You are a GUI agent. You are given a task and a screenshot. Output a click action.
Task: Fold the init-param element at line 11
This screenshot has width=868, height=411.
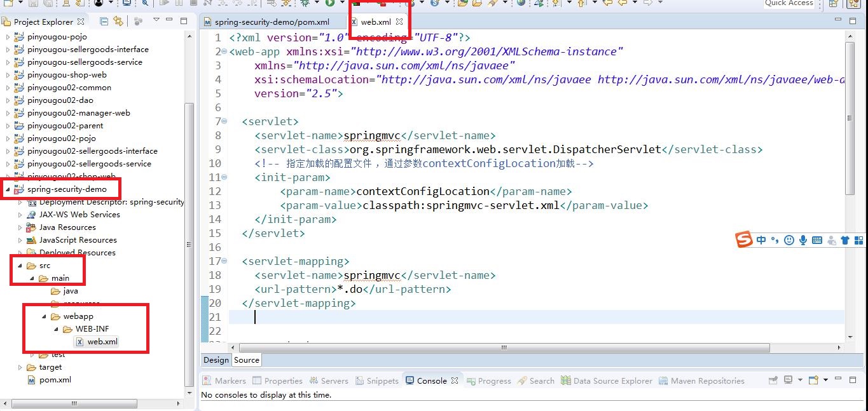tap(224, 177)
